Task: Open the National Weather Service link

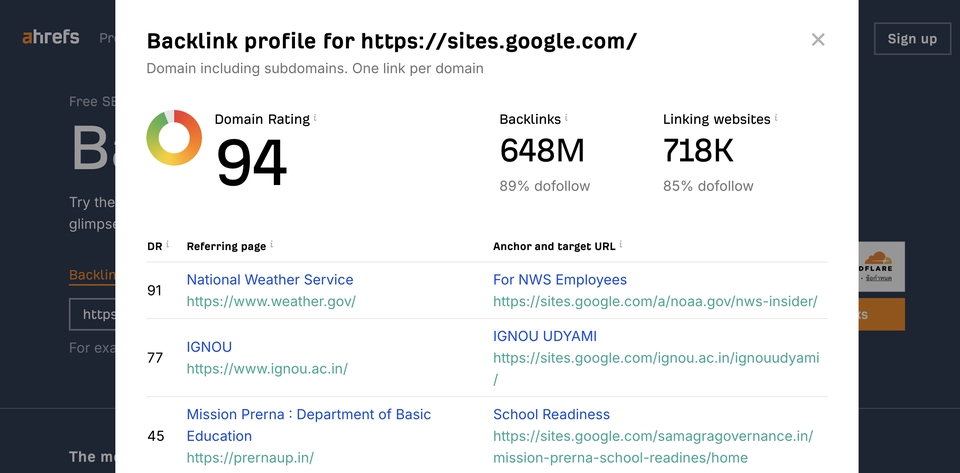Action: (270, 280)
